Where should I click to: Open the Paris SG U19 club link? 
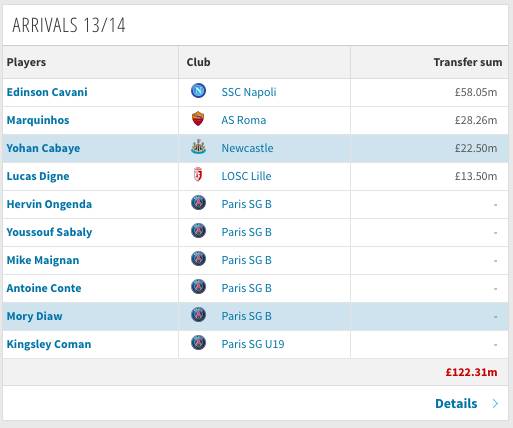click(x=253, y=344)
